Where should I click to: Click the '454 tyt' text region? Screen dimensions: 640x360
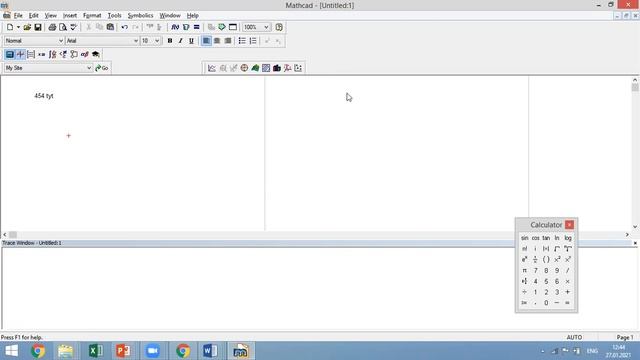tap(44, 96)
